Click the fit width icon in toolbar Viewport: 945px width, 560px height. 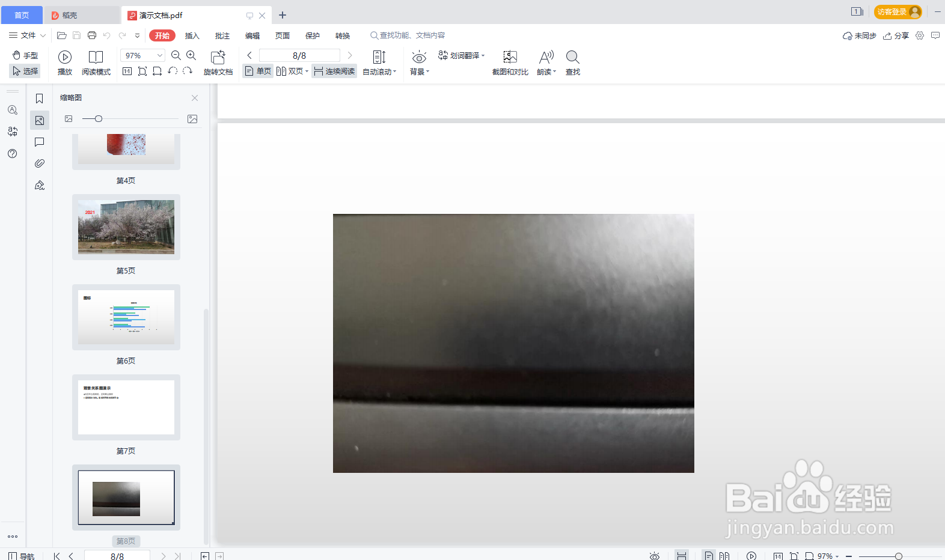[x=157, y=71]
